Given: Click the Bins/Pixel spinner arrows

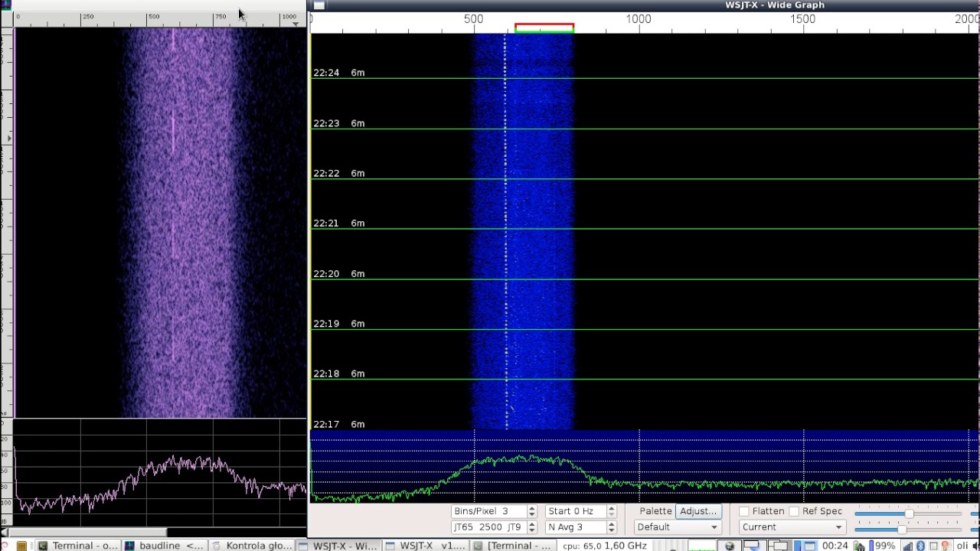Looking at the screenshot, I should (x=531, y=511).
